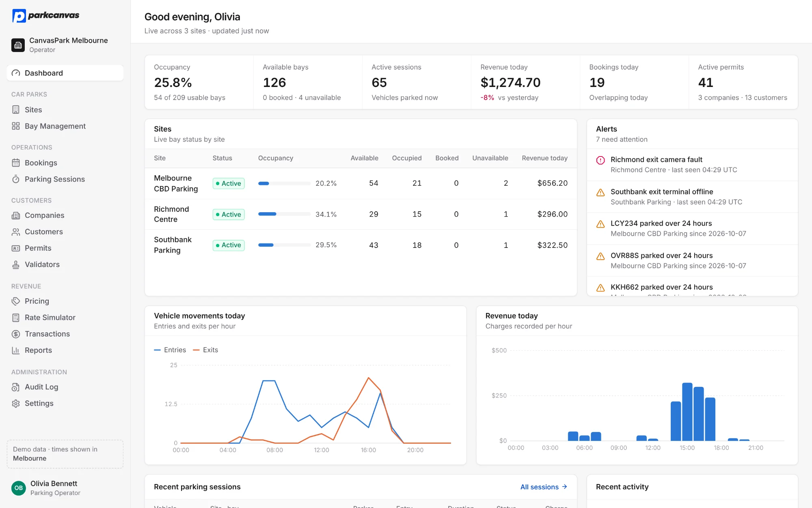
Task: Click the Occupancy 25.8% card value
Action: point(173,82)
